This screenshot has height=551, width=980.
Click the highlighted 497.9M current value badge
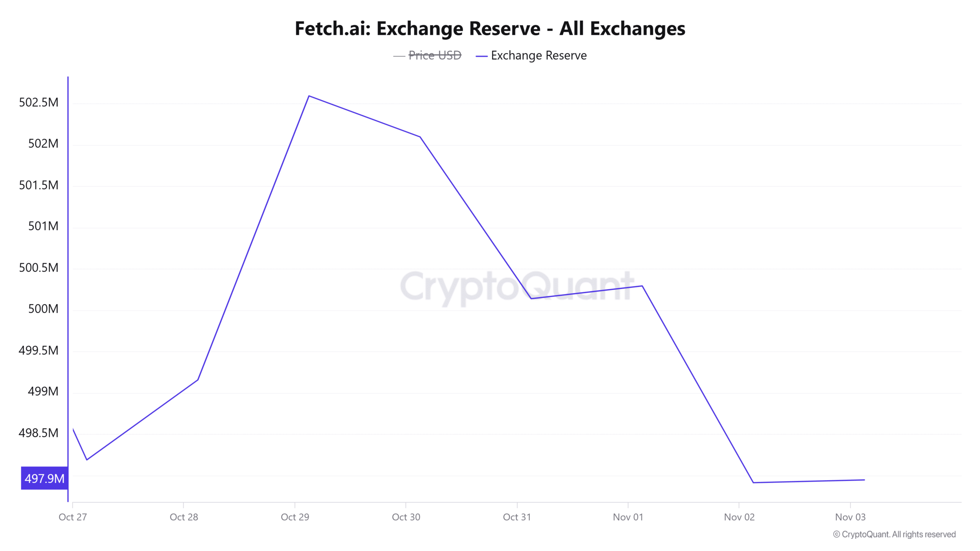pyautogui.click(x=44, y=478)
